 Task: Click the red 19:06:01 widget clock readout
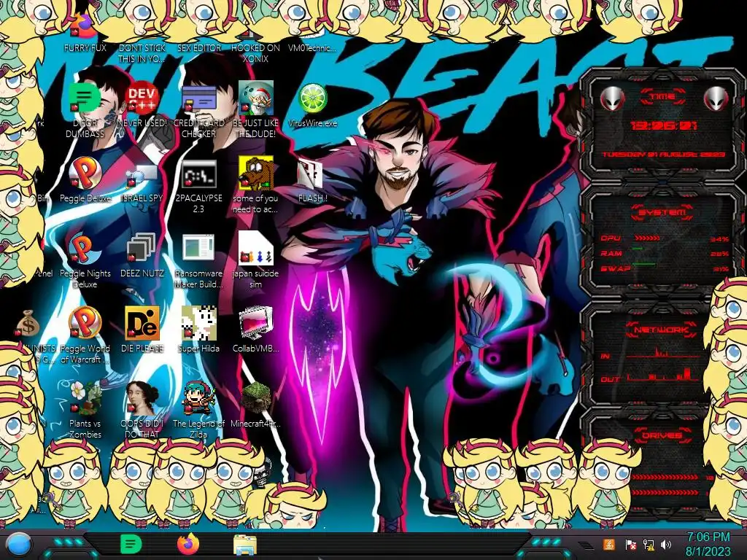(663, 125)
